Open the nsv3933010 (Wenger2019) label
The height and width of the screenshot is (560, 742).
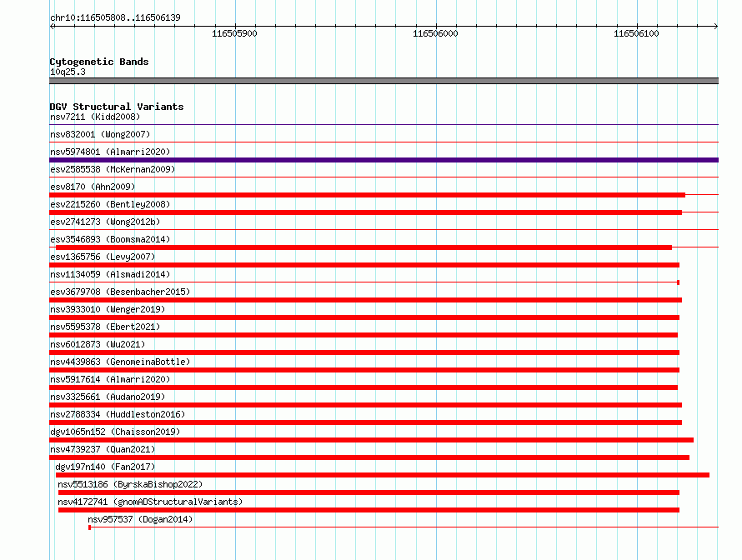click(108, 309)
